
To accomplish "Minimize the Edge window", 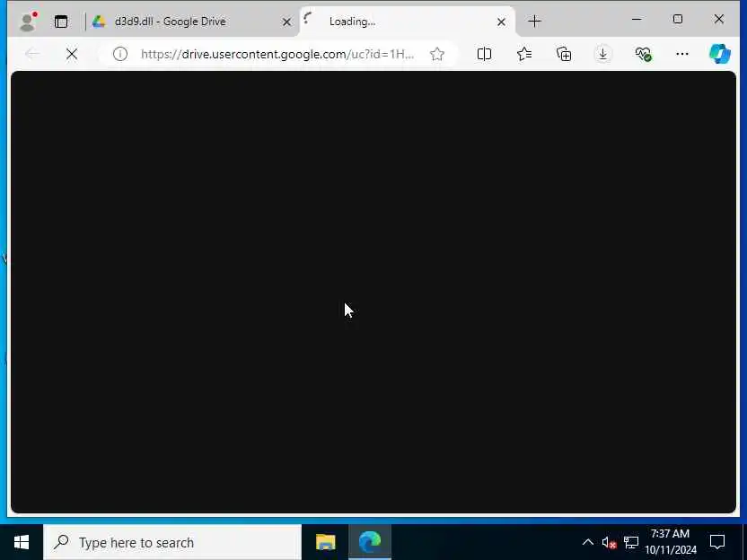I will point(637,20).
